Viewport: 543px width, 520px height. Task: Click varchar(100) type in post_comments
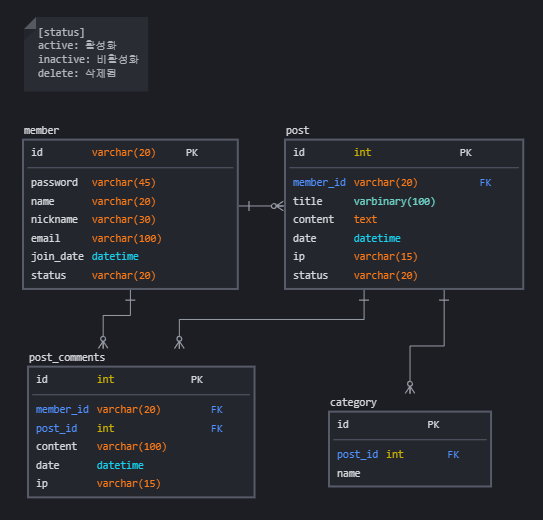(x=132, y=447)
